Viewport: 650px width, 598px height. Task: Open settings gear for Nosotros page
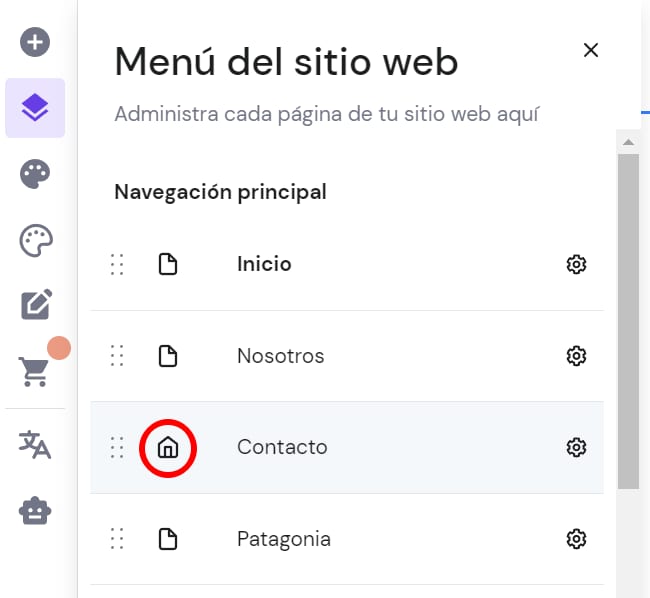click(x=576, y=356)
